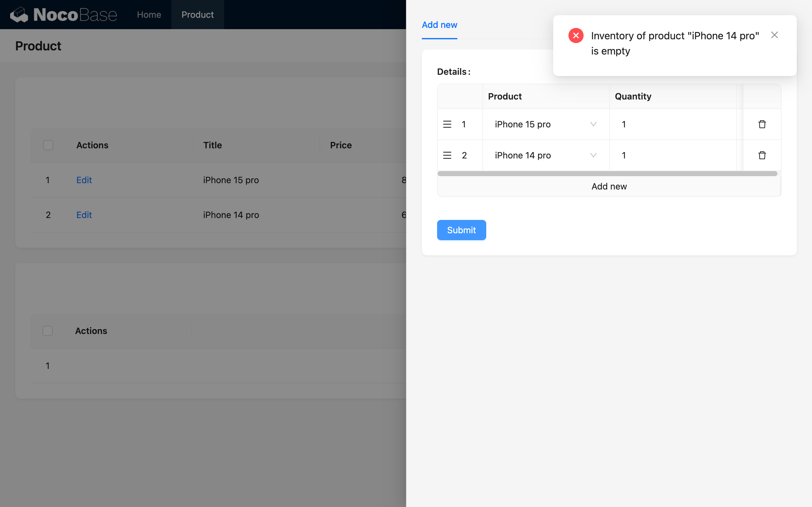Grab the drag handle of row 1

tap(447, 125)
